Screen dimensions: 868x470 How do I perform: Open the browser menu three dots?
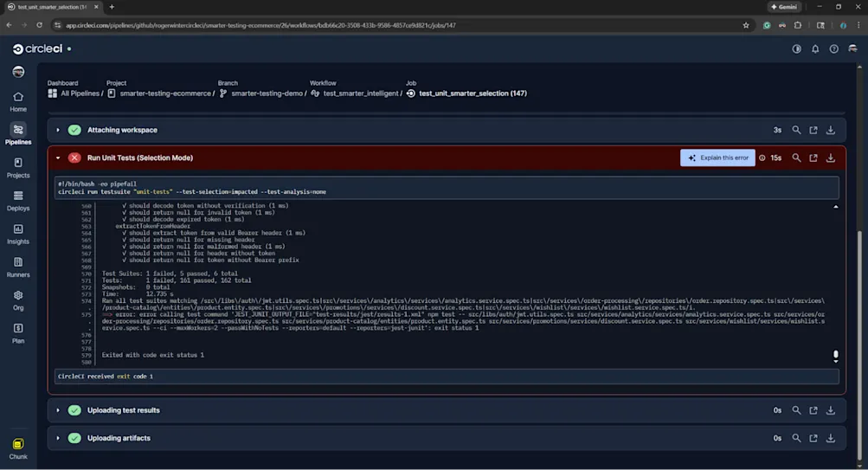[x=858, y=25]
